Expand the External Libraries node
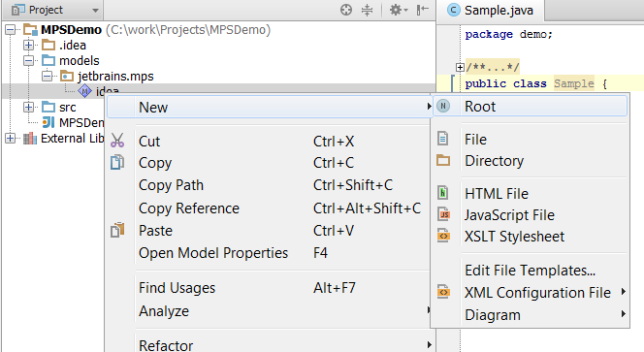The width and height of the screenshot is (644, 352). click(x=11, y=139)
